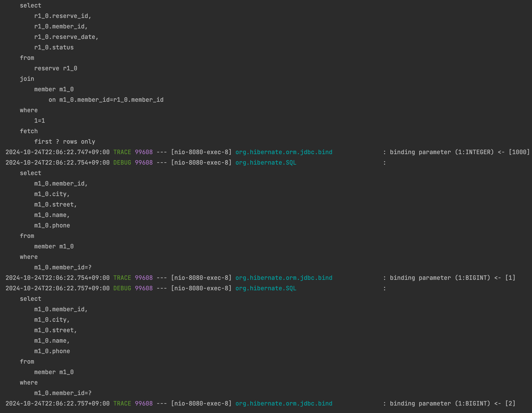This screenshot has width=532, height=413.
Task: Click the 'first ? rows only' line
Action: [65, 142]
